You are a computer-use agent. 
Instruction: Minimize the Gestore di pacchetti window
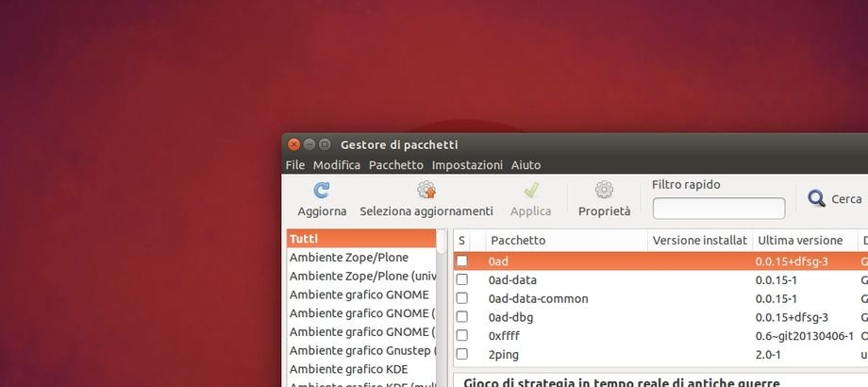click(309, 144)
